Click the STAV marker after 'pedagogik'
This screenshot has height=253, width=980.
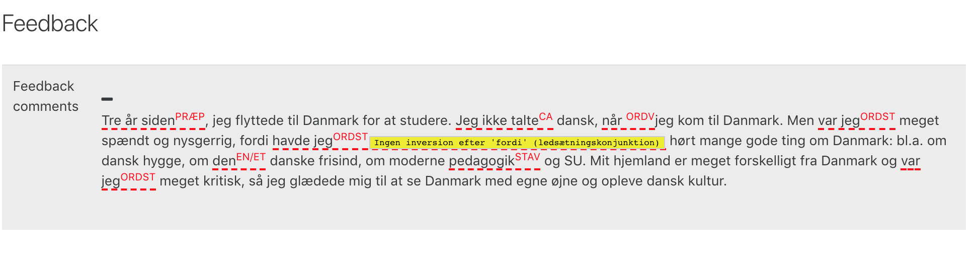pos(528,157)
